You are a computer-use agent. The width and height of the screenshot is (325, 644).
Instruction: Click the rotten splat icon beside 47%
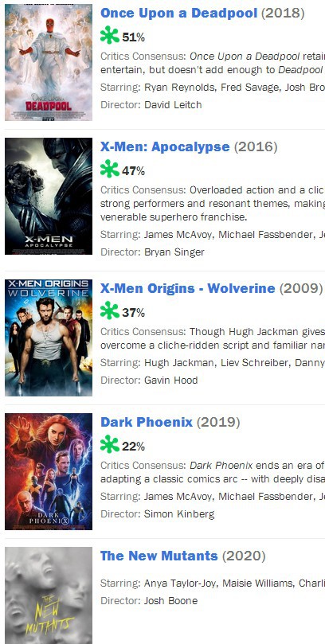[110, 170]
